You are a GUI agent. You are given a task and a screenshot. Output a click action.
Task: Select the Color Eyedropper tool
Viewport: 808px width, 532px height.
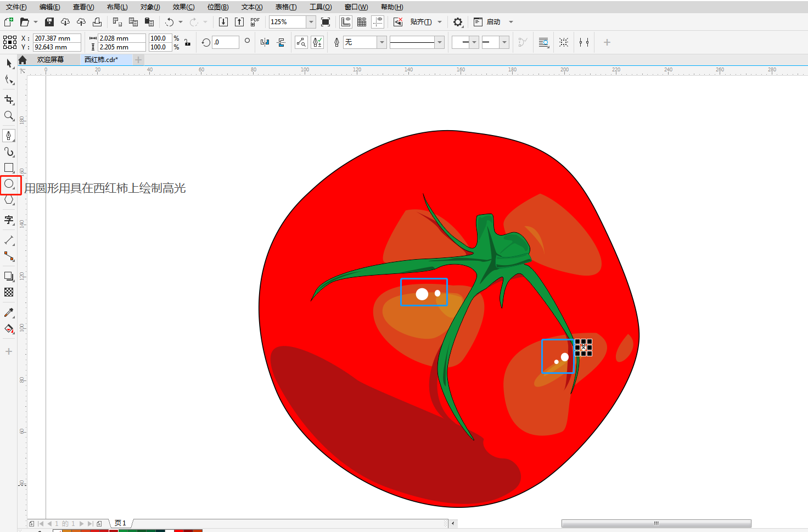click(9, 312)
